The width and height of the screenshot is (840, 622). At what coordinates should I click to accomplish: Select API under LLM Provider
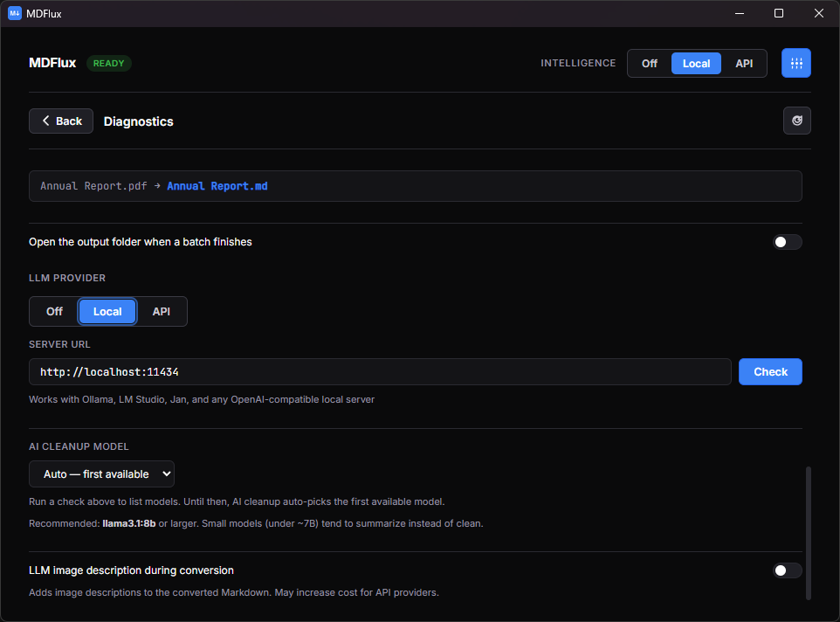pyautogui.click(x=161, y=311)
